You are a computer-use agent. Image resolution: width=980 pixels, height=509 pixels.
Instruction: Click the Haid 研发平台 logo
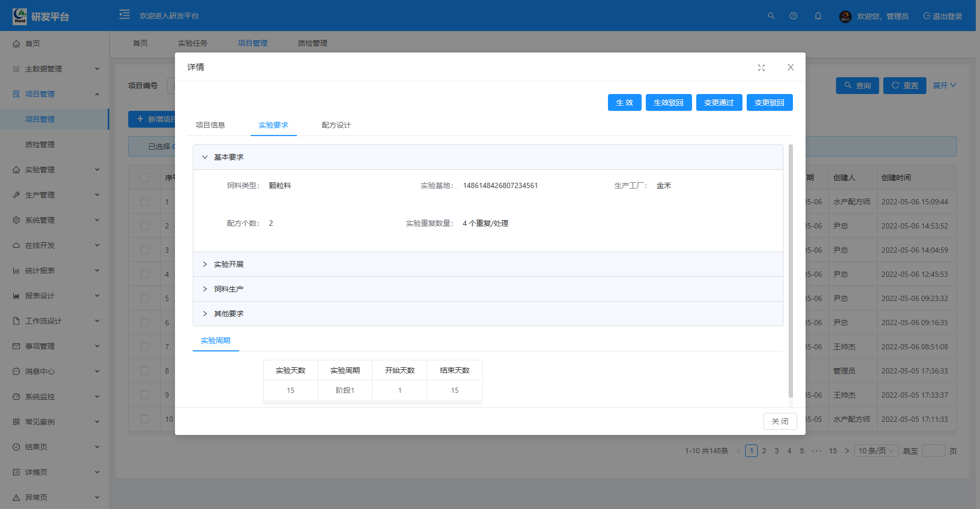click(x=41, y=16)
